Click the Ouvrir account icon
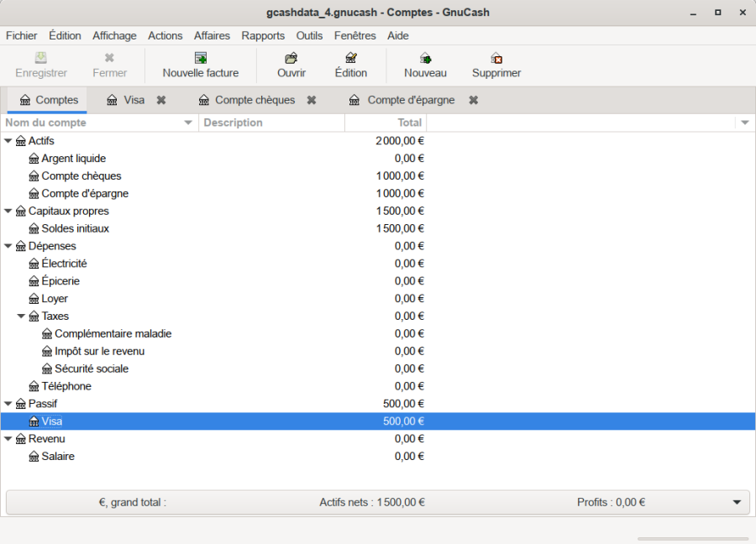Screen dimensions: 756x544 291,59
